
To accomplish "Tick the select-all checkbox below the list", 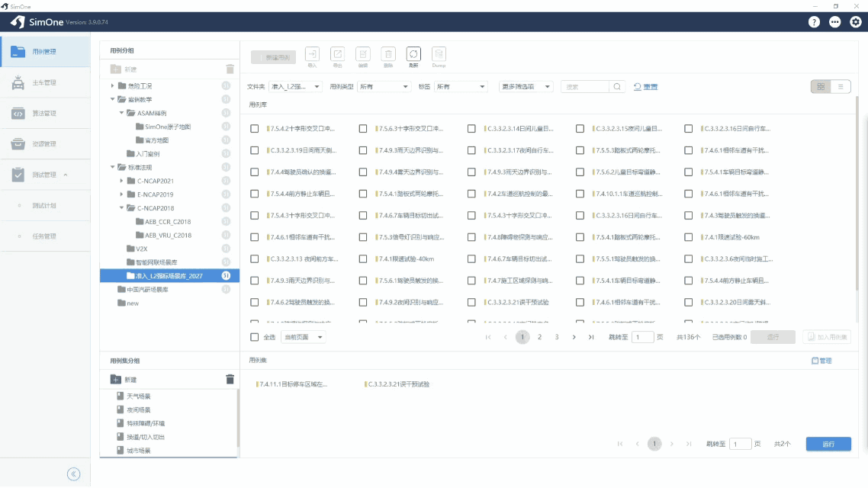I will pyautogui.click(x=254, y=337).
